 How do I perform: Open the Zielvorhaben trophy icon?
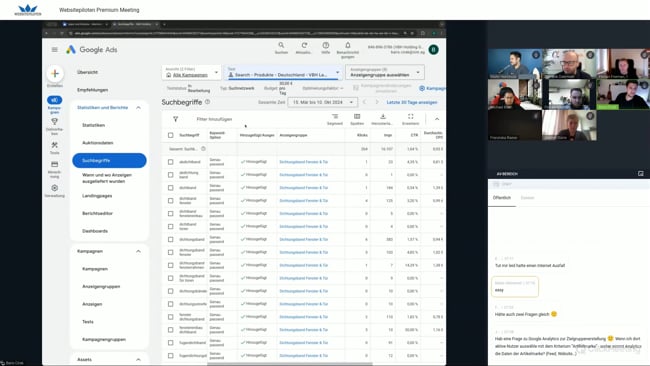click(x=54, y=121)
